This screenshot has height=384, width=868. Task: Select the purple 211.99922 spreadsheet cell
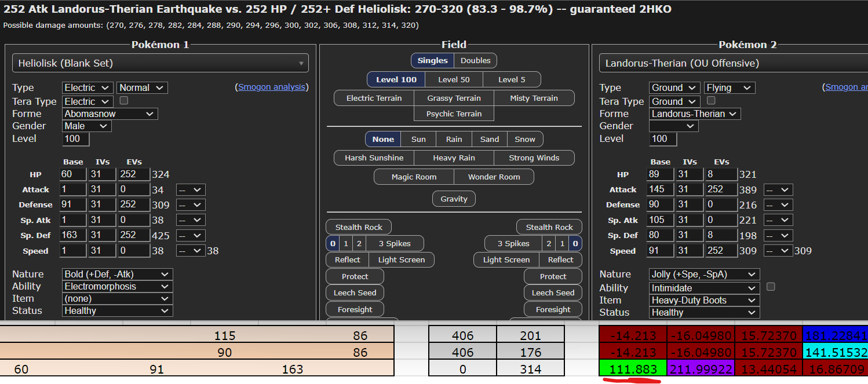pyautogui.click(x=700, y=369)
